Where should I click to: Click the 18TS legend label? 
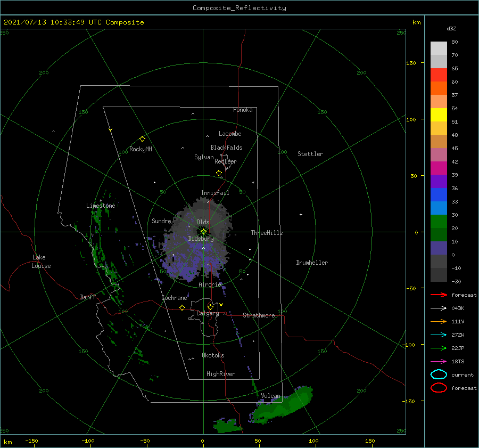point(458,362)
